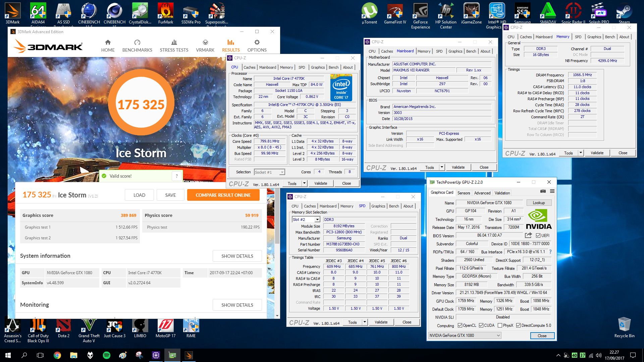Expand Tools dropdown arrow in CPU-Z Memory window
The image size is (644, 362).
pyautogui.click(x=581, y=153)
